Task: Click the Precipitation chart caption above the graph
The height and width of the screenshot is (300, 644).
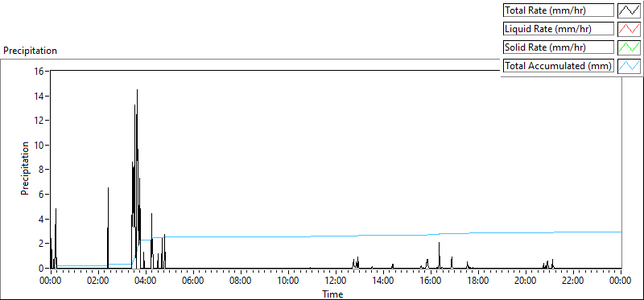Action: tap(31, 51)
